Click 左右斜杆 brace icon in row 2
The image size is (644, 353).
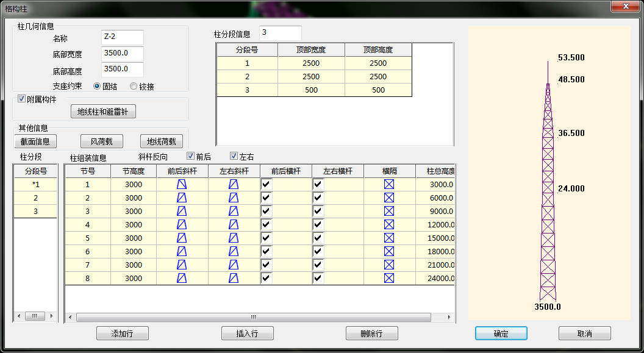coord(234,198)
